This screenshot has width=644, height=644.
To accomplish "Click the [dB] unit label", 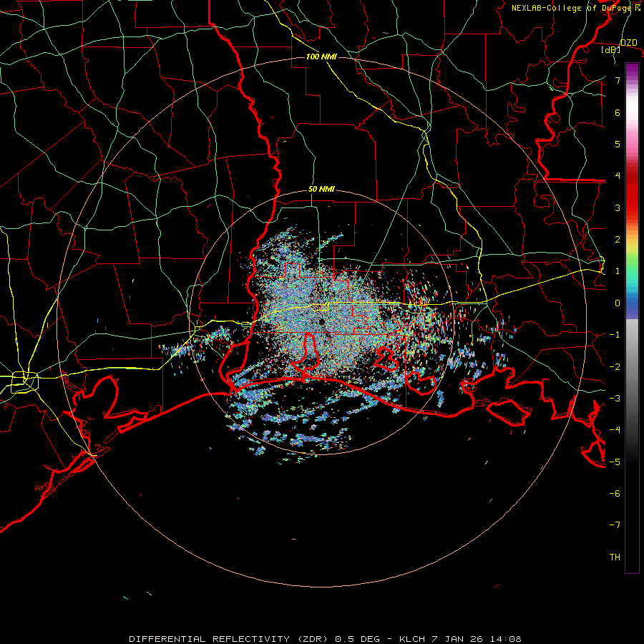I will 611,49.
